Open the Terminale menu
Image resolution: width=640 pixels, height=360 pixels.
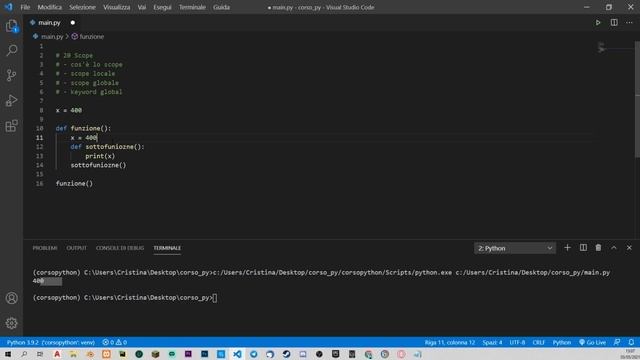coord(192,7)
